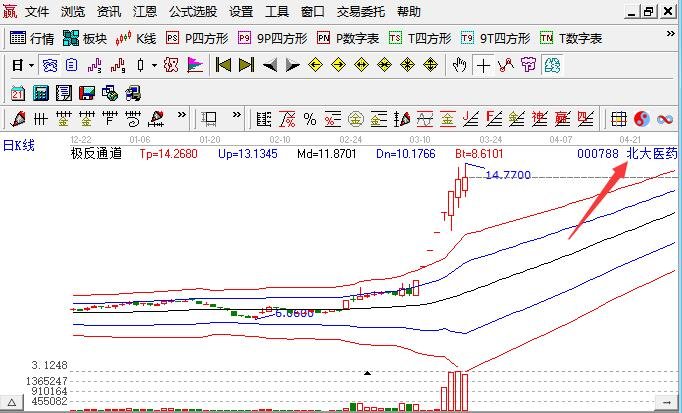Click the yellow diamond vertical-expand icon
The image size is (682, 413).
430,66
